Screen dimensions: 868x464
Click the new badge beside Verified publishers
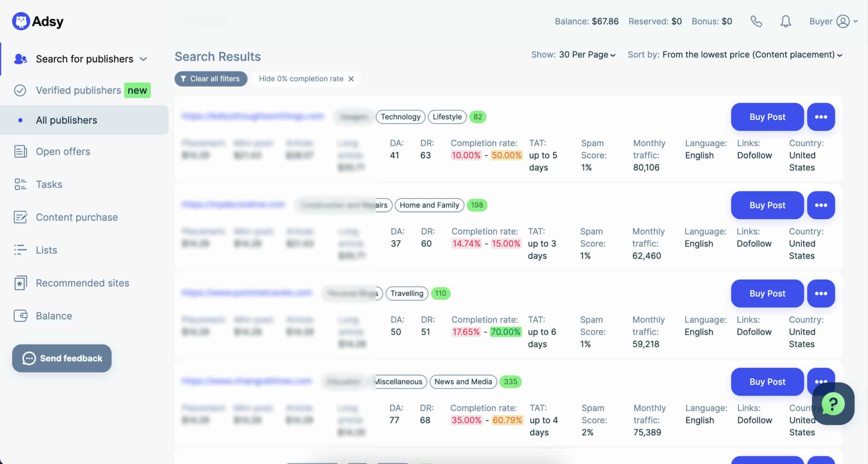(x=137, y=90)
